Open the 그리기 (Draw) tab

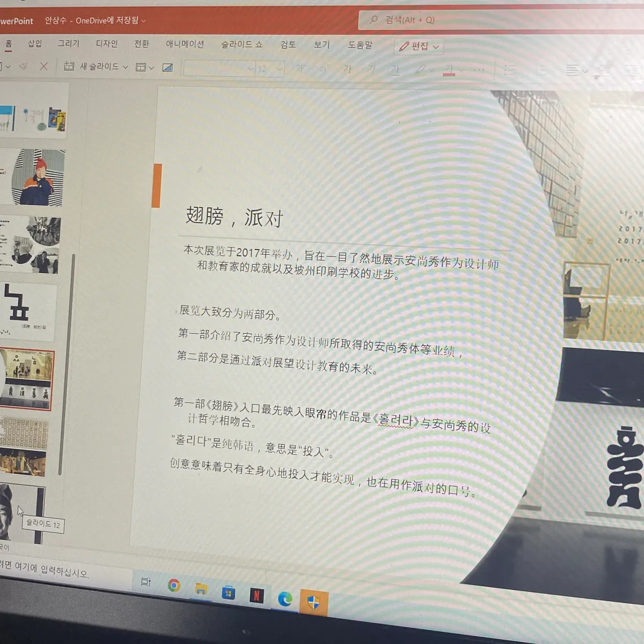pos(68,43)
